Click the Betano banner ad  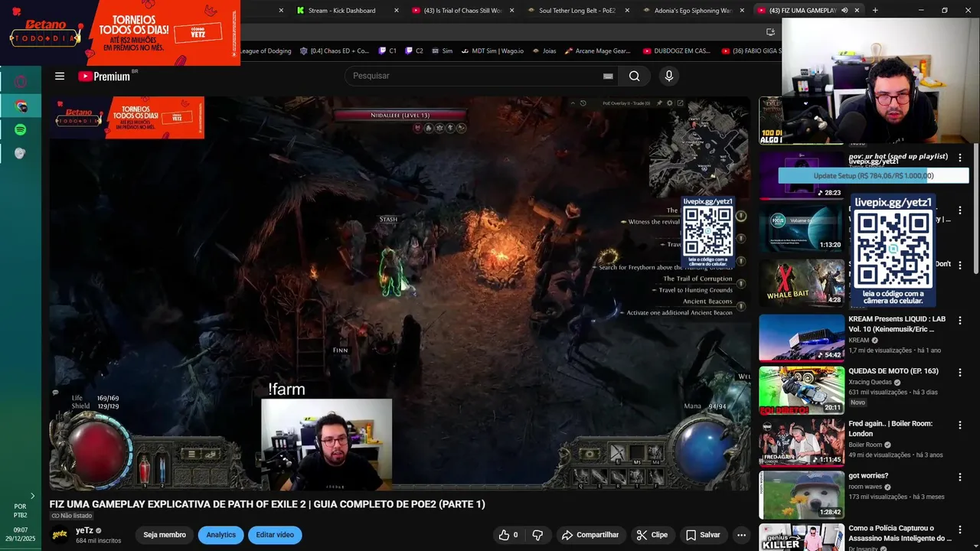(x=120, y=33)
